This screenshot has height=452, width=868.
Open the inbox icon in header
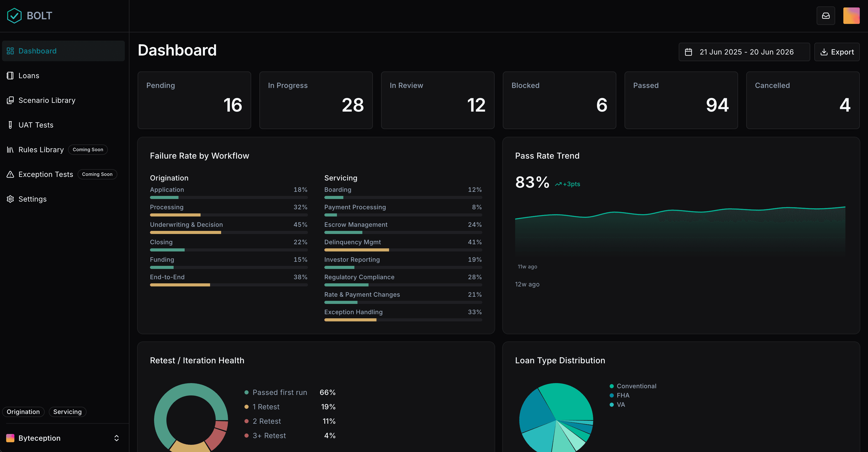(826, 15)
